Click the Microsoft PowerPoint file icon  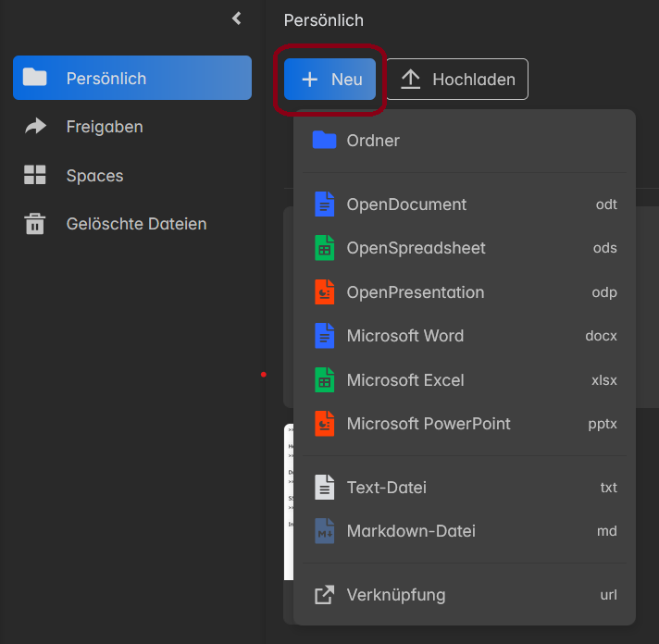coord(324,424)
